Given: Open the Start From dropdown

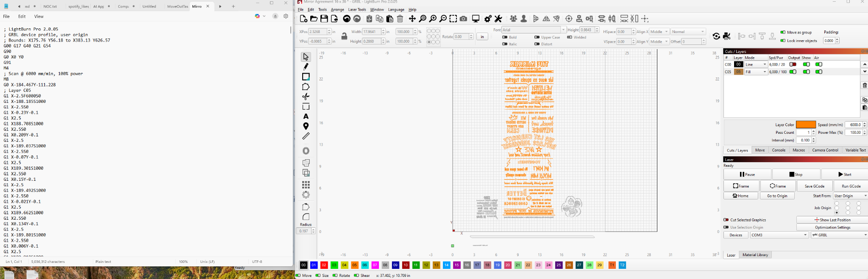Looking at the screenshot, I should click(x=850, y=196).
